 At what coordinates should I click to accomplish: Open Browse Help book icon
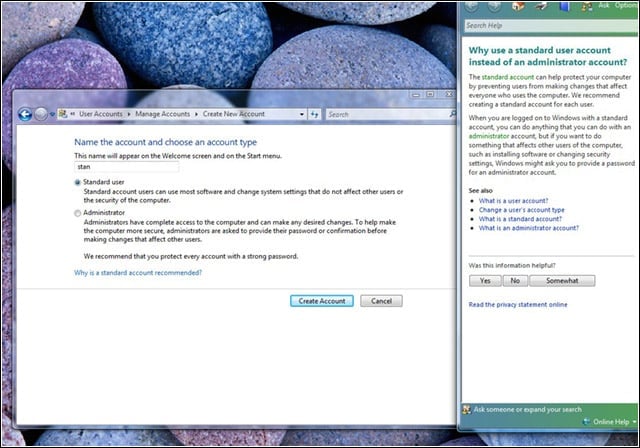coord(564,6)
